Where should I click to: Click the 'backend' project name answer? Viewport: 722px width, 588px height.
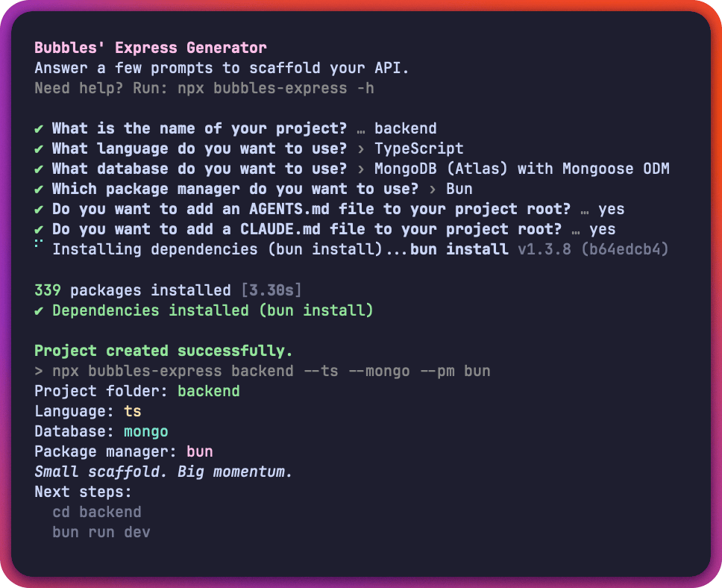[405, 128]
